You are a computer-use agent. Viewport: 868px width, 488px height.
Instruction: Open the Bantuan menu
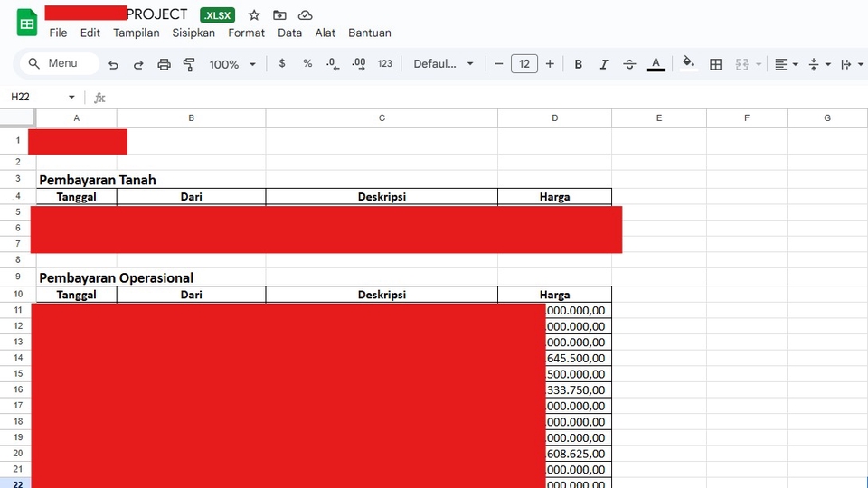click(370, 33)
